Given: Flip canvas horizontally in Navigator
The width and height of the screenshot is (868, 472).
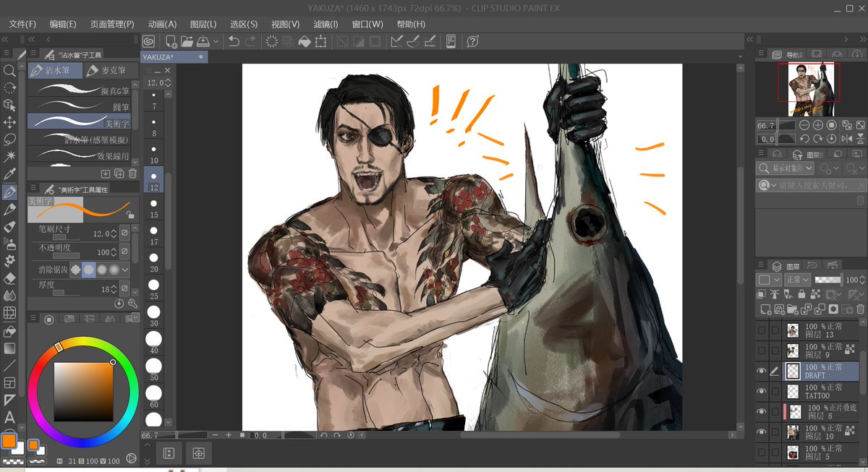Looking at the screenshot, I should click(846, 139).
